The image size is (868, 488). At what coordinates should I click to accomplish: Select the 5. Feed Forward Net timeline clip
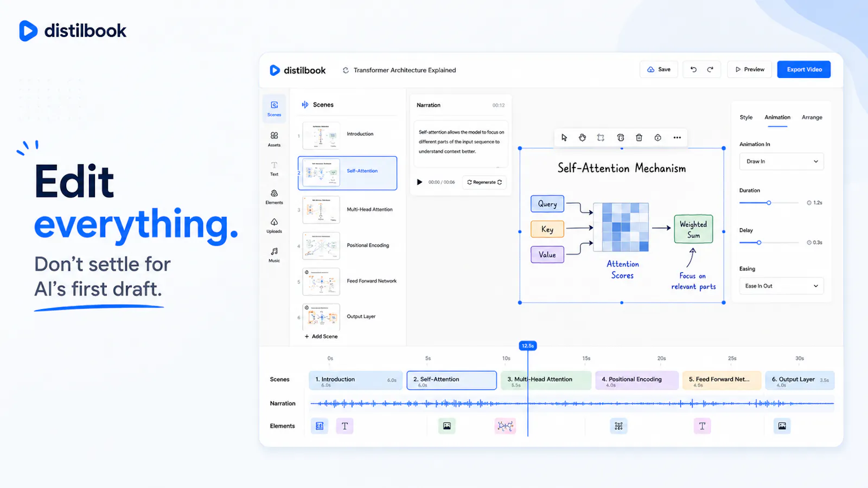point(722,381)
